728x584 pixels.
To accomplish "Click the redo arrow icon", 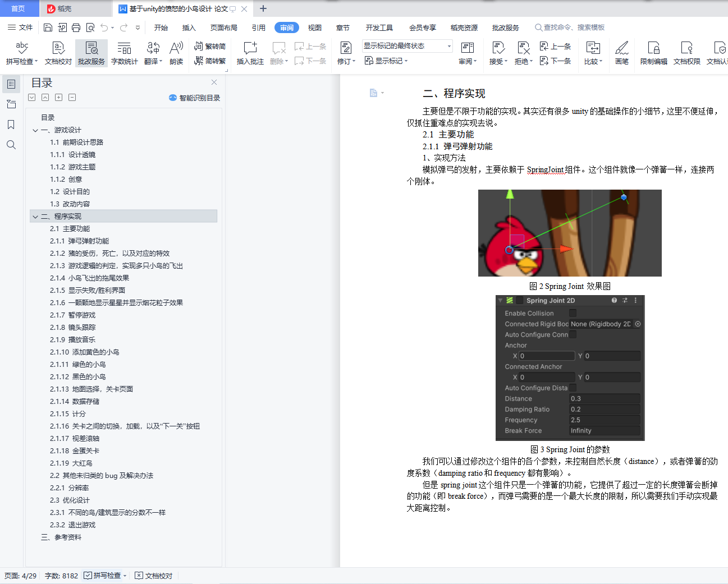I will (123, 27).
